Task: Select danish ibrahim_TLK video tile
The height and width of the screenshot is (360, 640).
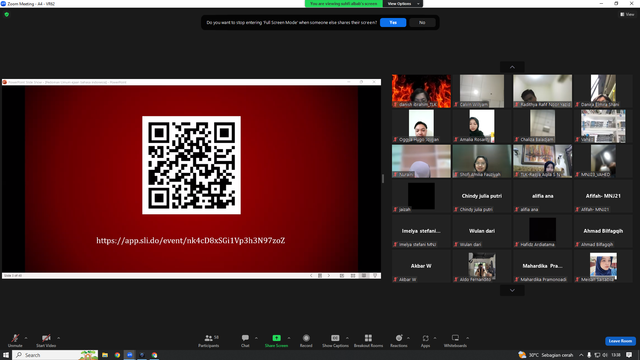Action: click(x=421, y=91)
